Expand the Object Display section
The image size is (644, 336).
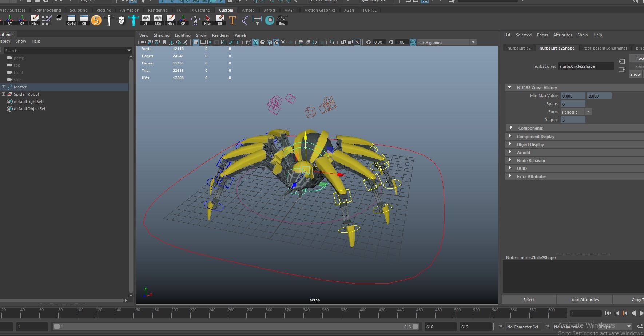pos(510,144)
